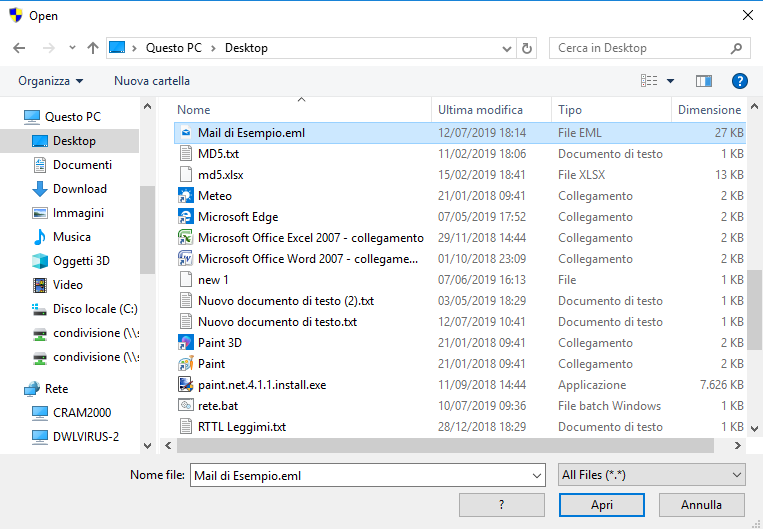Select Rete in navigation pane
The height and width of the screenshot is (529, 763).
point(46,389)
